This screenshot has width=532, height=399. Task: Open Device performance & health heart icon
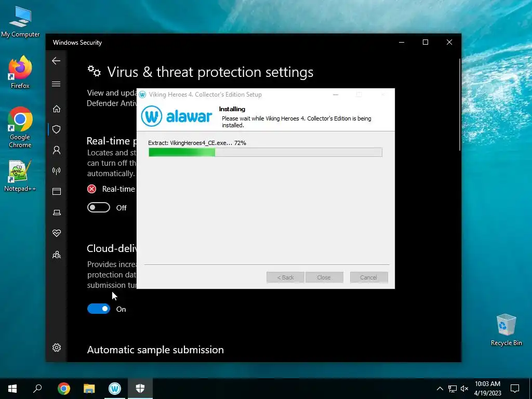pos(56,233)
